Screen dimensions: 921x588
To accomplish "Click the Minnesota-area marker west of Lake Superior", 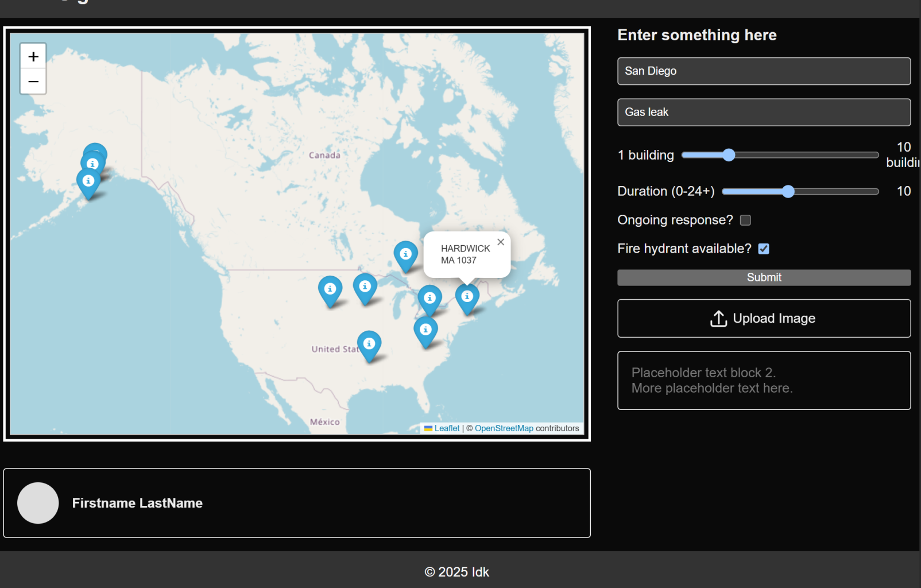I will tap(365, 288).
